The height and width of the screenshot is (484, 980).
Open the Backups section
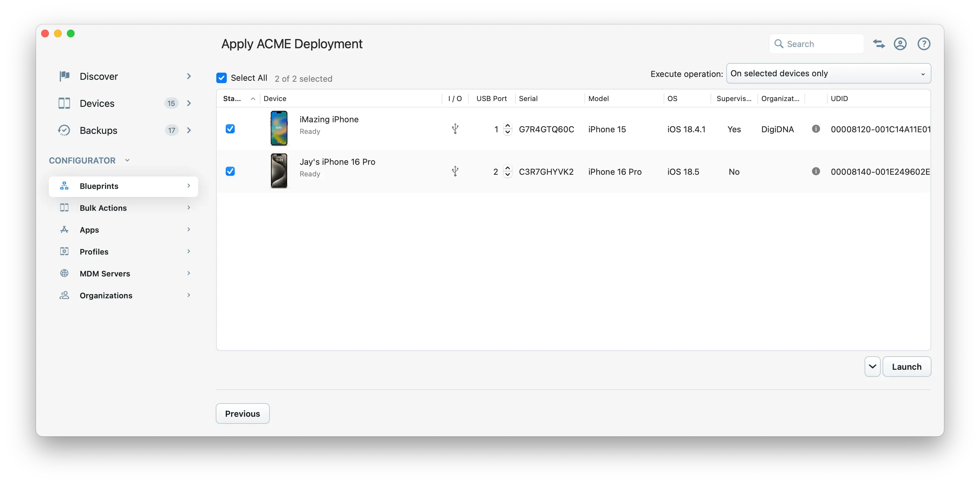click(x=98, y=130)
